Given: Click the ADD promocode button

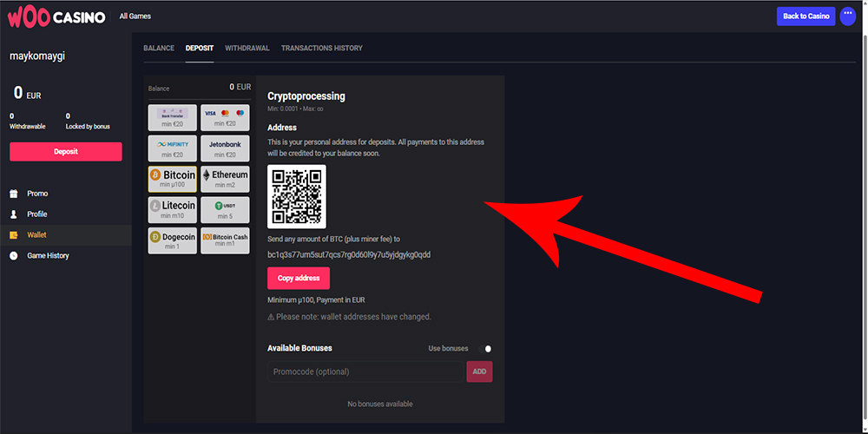Looking at the screenshot, I should pyautogui.click(x=479, y=372).
